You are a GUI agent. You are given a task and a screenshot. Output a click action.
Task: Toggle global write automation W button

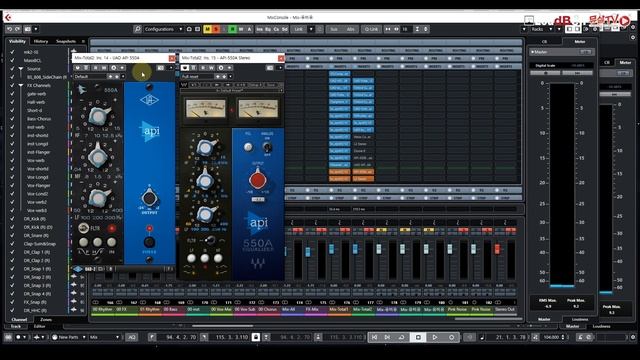point(241,29)
